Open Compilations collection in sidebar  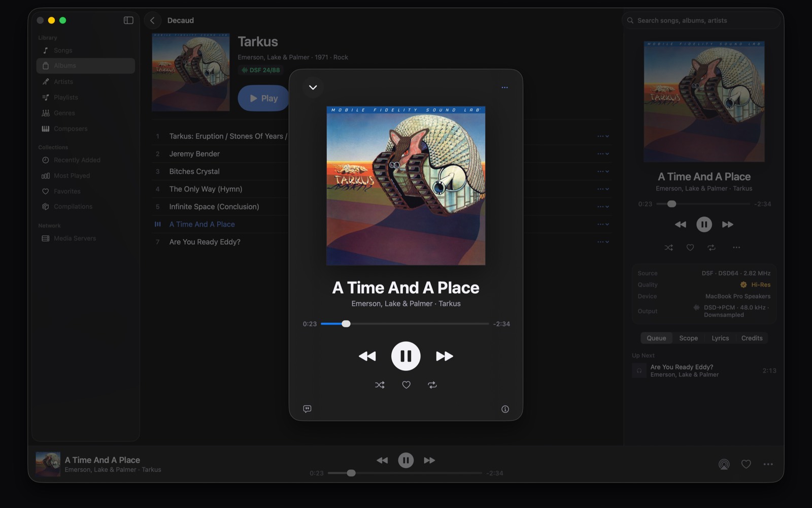86,207
